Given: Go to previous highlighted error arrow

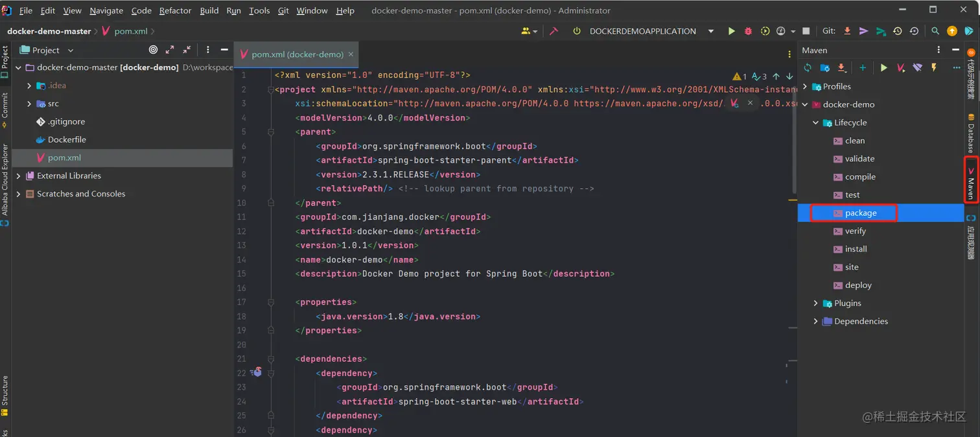Looking at the screenshot, I should tap(776, 77).
